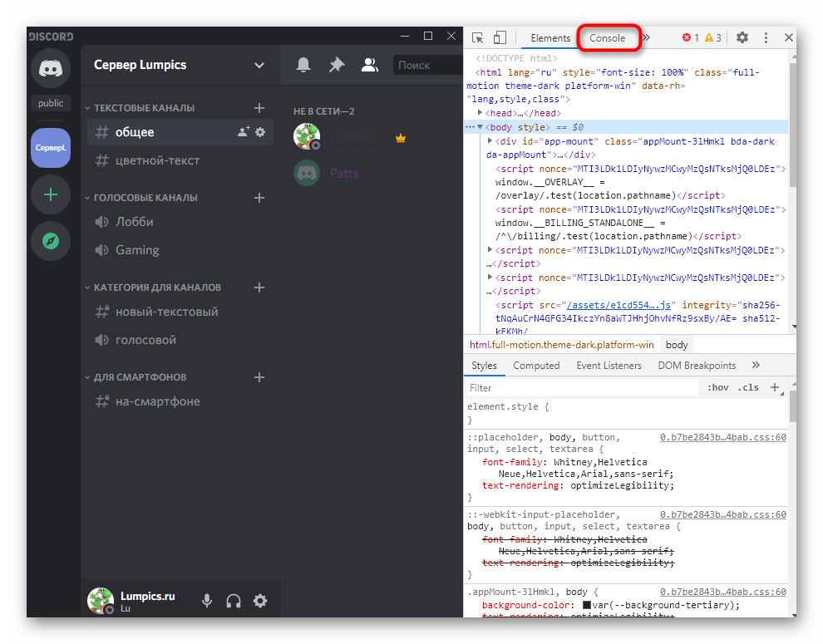This screenshot has height=644, width=823.
Task: Toggle device toolbar in DevTools
Action: 500,37
